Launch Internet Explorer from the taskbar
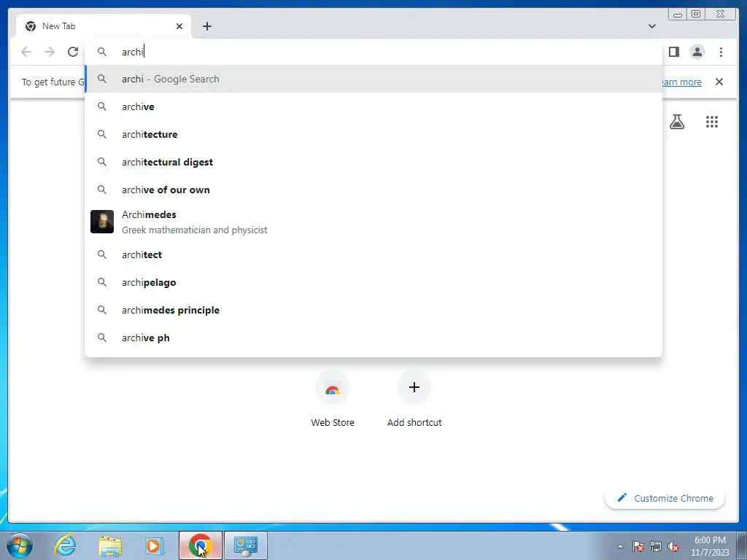 pyautogui.click(x=65, y=545)
